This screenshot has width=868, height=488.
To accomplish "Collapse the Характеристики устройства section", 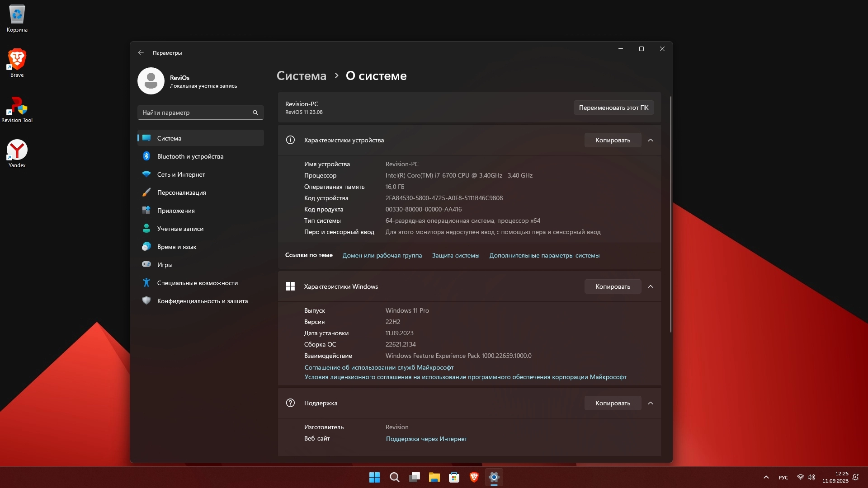I will click(x=651, y=140).
